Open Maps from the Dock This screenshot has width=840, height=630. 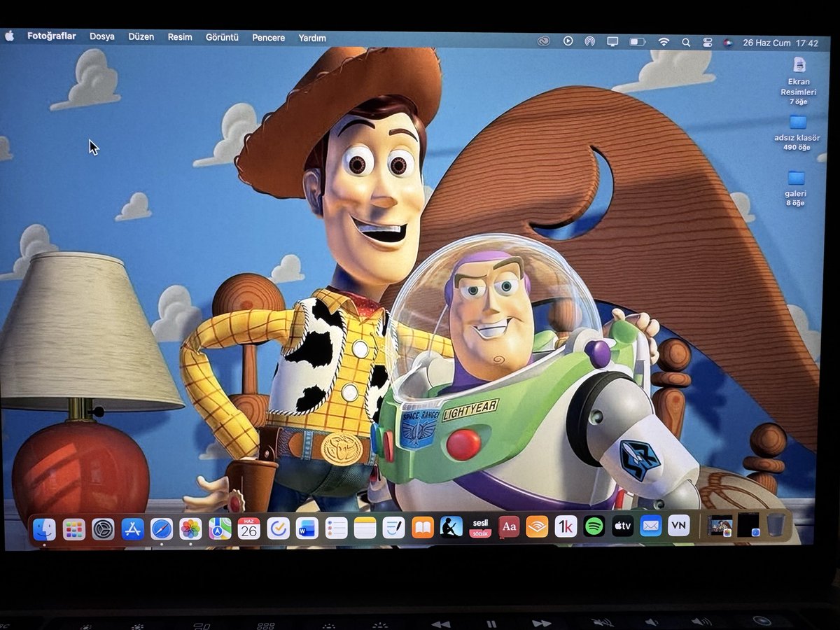click(220, 528)
